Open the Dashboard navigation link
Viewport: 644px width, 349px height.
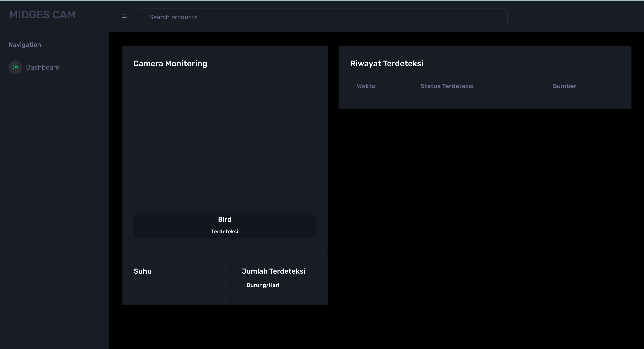(43, 67)
